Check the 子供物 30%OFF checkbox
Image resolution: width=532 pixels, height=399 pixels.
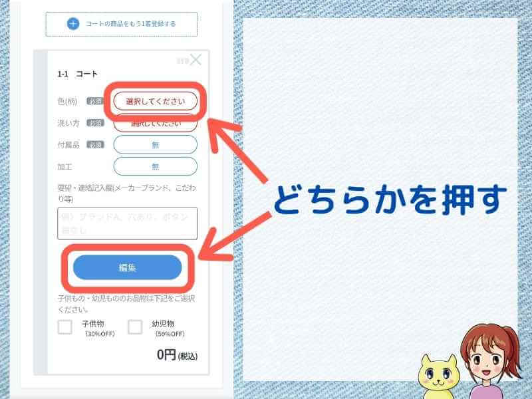(65, 327)
